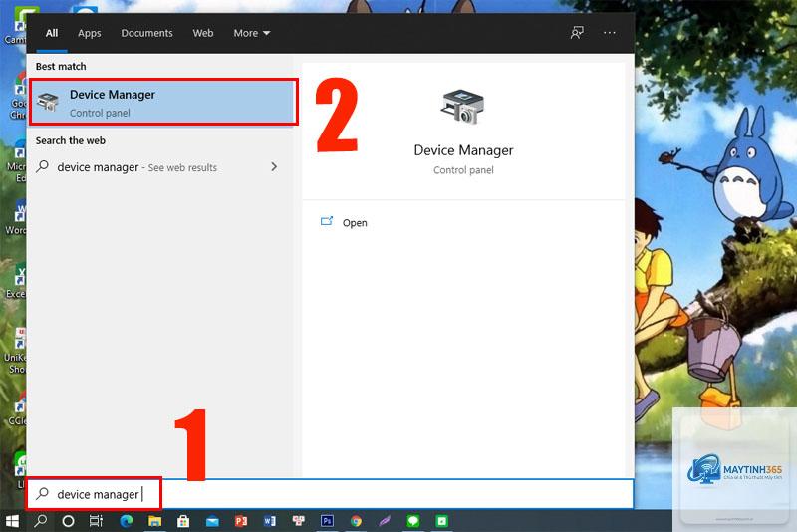Screen dimensions: 797x532
Task: Open the Windows Start menu
Action: coord(12,521)
